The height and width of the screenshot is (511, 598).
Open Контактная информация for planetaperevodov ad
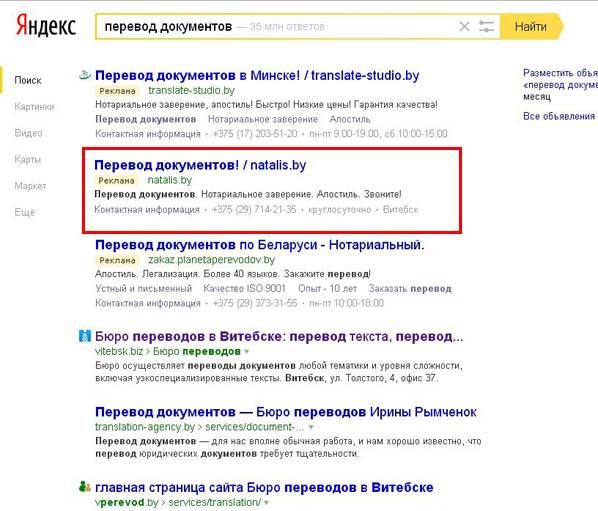tap(148, 303)
